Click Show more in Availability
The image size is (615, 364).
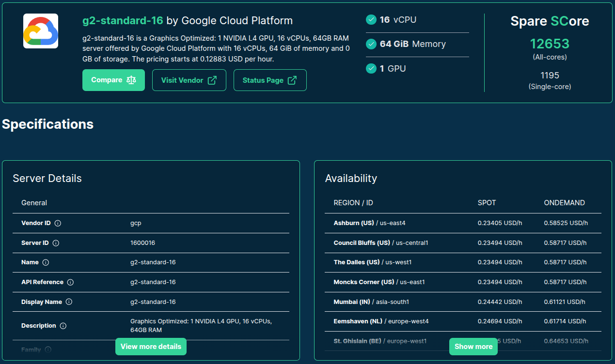(x=473, y=347)
